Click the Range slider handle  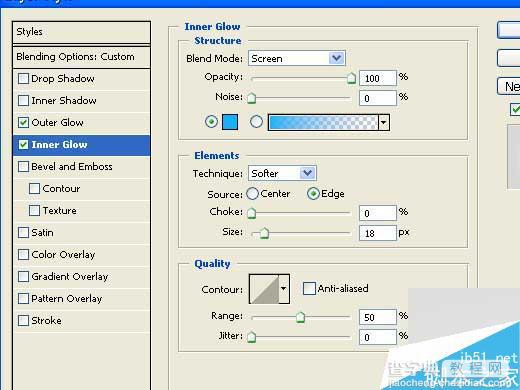click(x=300, y=317)
